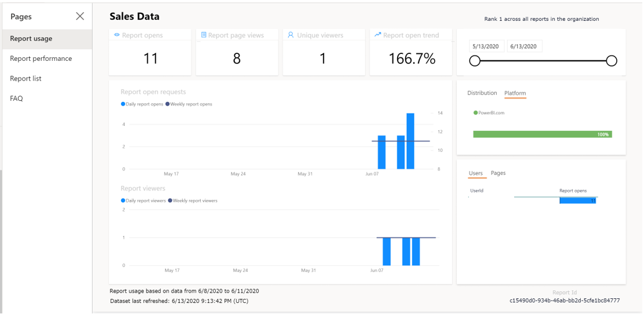Click the Weekly report viewers legend item
644x314 pixels.
pos(192,200)
